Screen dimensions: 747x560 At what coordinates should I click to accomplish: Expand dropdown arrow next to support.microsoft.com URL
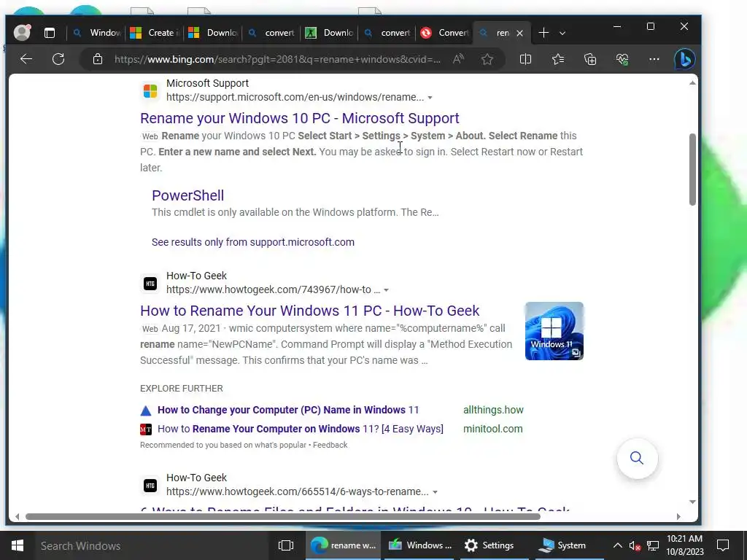[430, 98]
